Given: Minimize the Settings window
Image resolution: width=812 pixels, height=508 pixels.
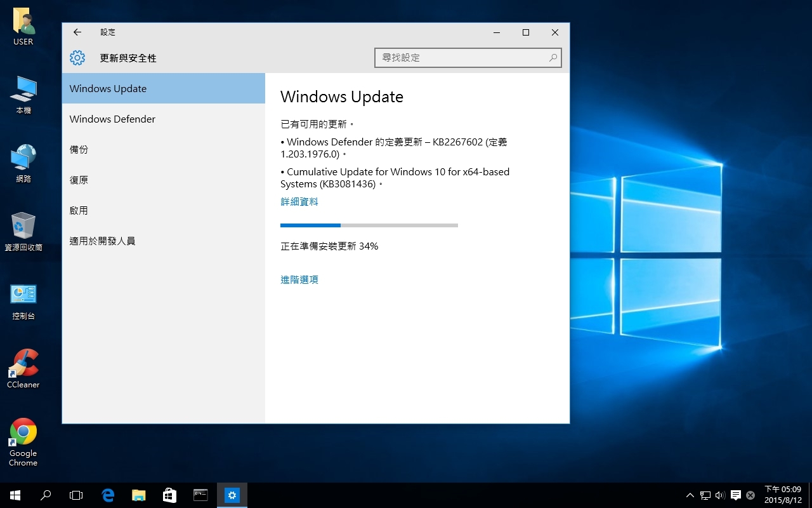Looking at the screenshot, I should pyautogui.click(x=497, y=32).
